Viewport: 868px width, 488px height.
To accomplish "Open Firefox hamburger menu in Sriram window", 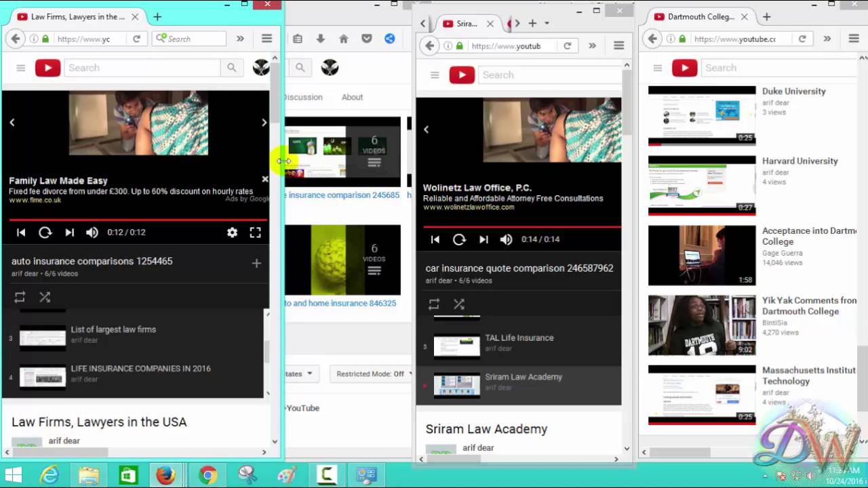I will 618,45.
